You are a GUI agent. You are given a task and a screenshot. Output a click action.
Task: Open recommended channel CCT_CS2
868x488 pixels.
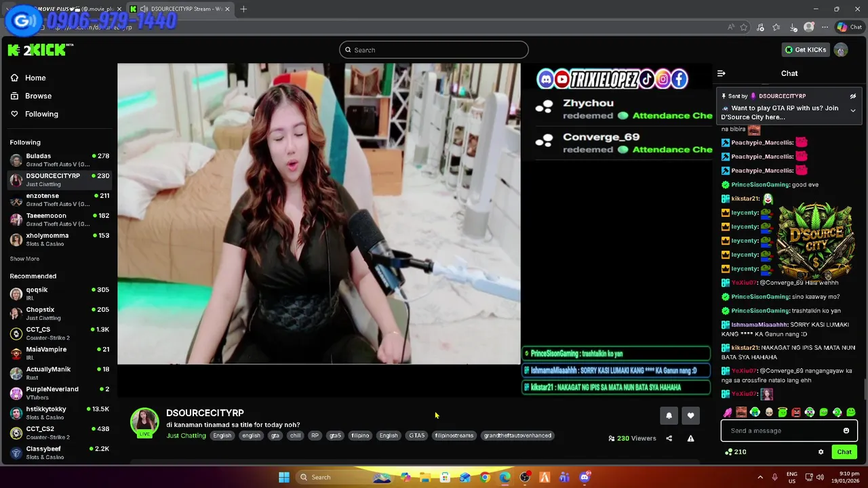(x=60, y=432)
